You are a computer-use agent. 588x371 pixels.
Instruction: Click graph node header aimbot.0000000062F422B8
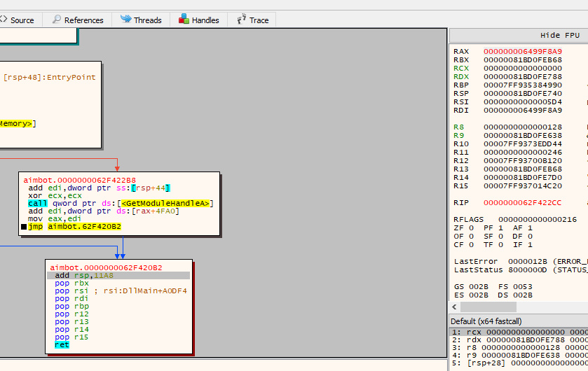pos(79,180)
